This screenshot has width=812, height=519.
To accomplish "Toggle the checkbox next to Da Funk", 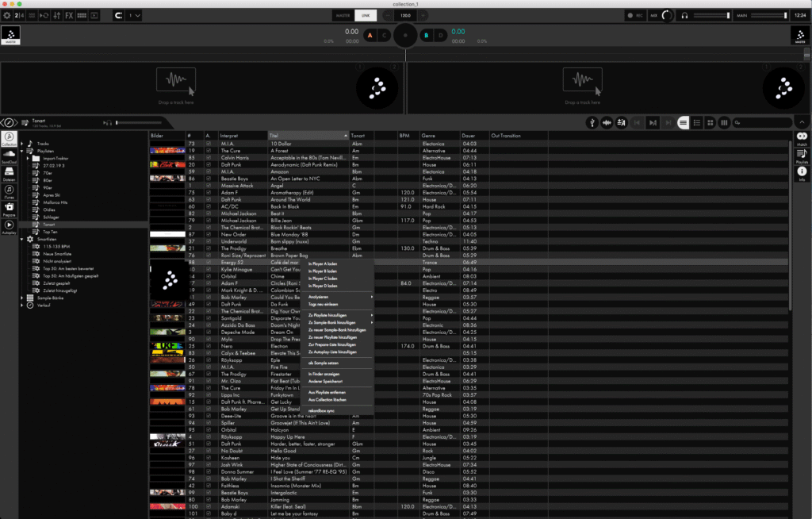I will tap(208, 302).
